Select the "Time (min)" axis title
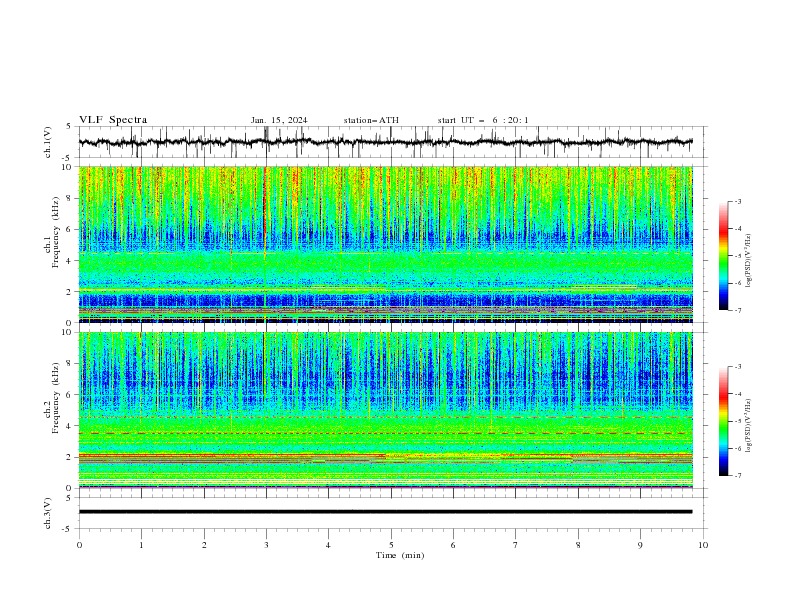 (x=400, y=555)
